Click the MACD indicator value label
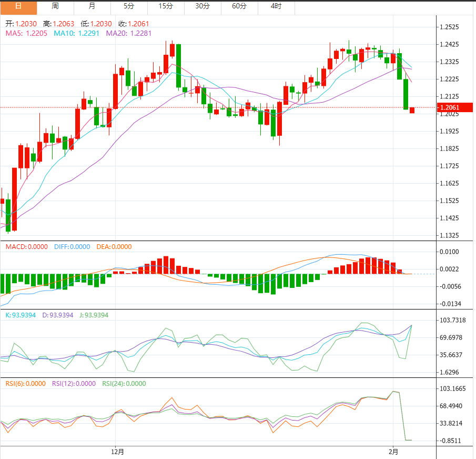Image resolution: width=476 pixels, height=459 pixels. [x=26, y=247]
